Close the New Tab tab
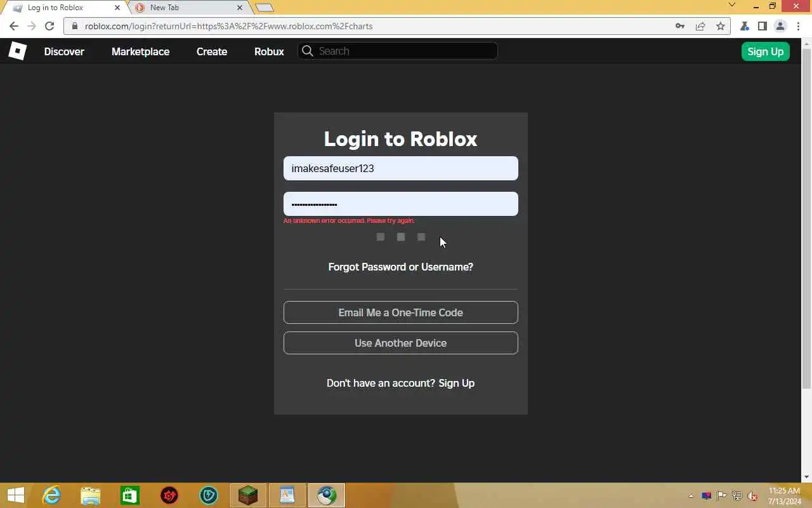 point(240,8)
